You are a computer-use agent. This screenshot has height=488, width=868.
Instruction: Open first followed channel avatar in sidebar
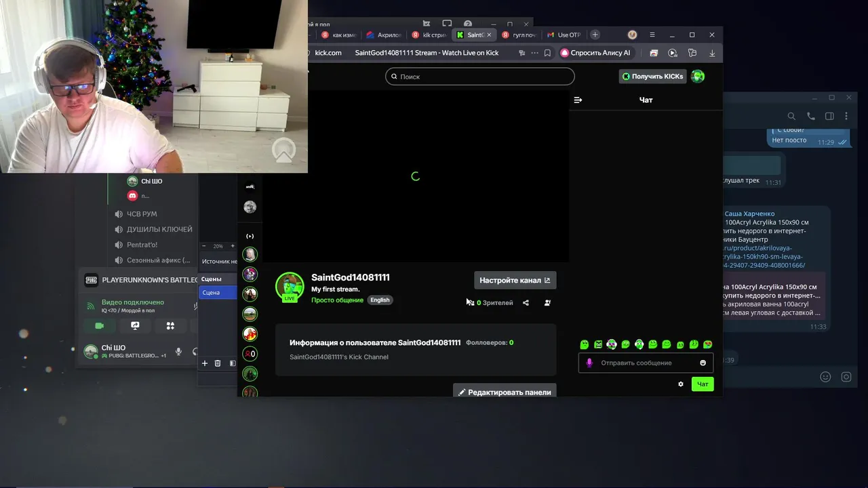pyautogui.click(x=250, y=254)
